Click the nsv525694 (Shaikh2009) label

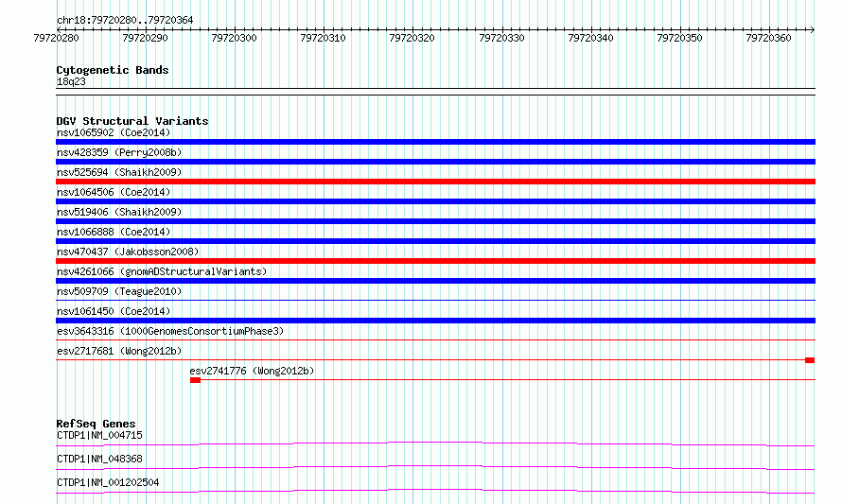(119, 172)
